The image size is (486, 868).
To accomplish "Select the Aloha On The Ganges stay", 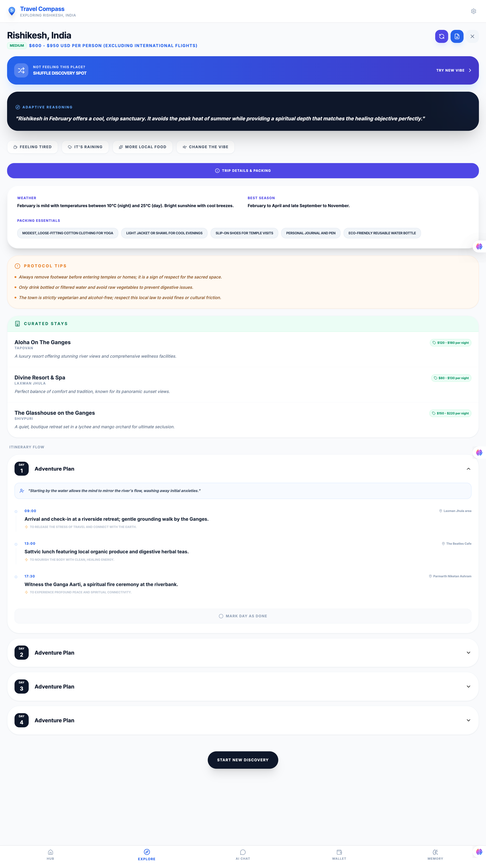I will tap(42, 342).
